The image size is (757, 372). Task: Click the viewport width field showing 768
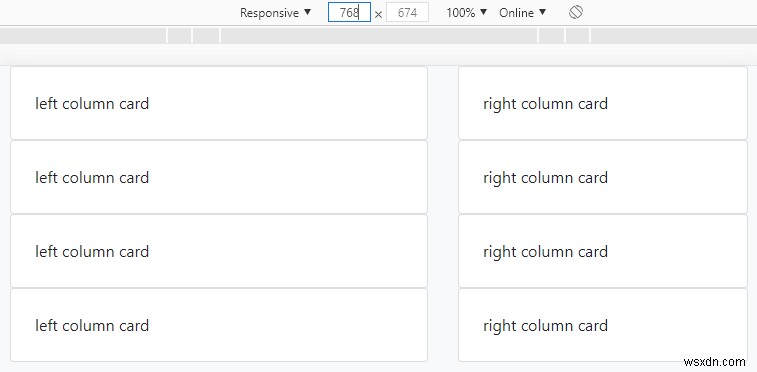(349, 13)
